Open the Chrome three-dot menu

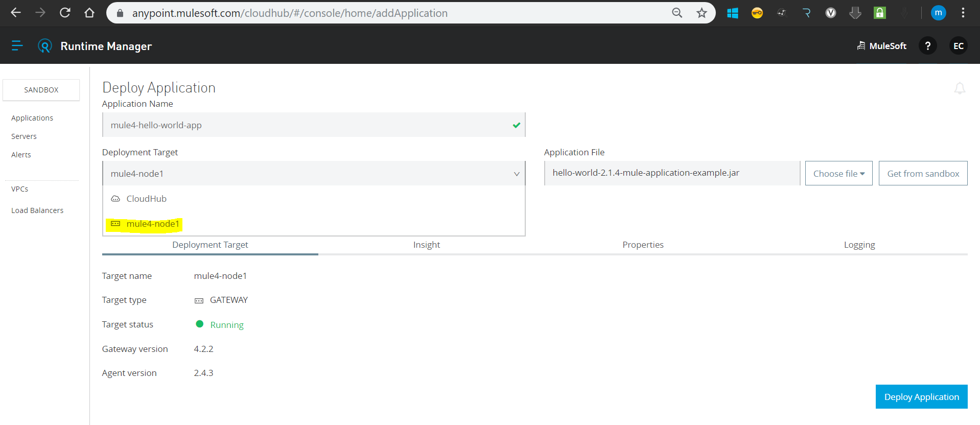tap(963, 13)
